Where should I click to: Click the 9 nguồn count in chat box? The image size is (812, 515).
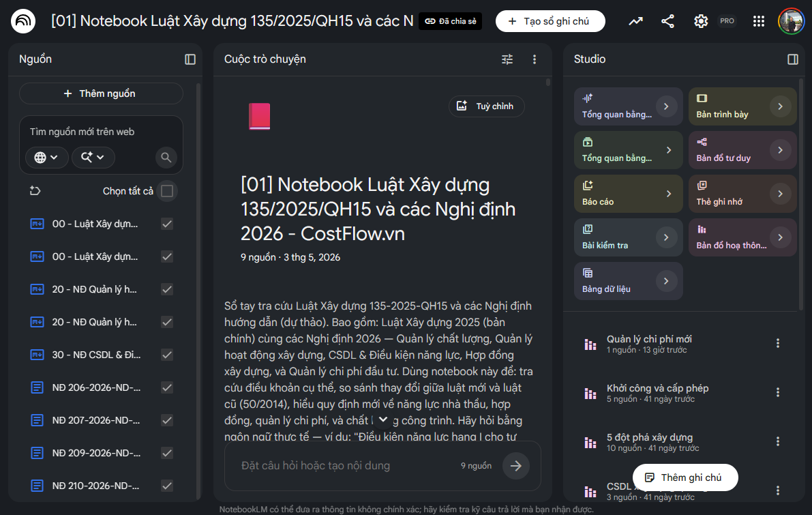point(476,466)
